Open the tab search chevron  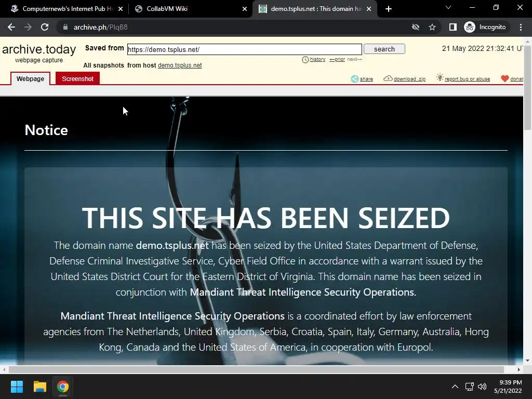448,7
